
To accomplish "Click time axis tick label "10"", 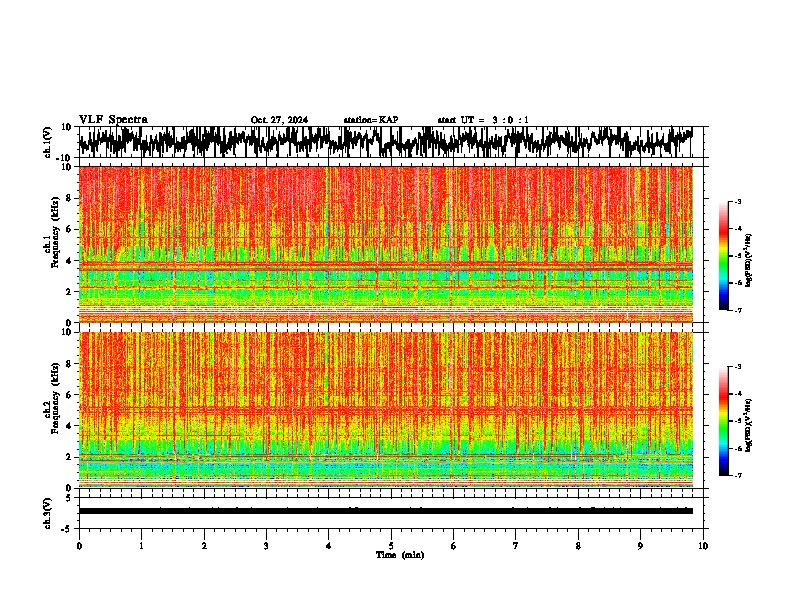I will pos(703,546).
